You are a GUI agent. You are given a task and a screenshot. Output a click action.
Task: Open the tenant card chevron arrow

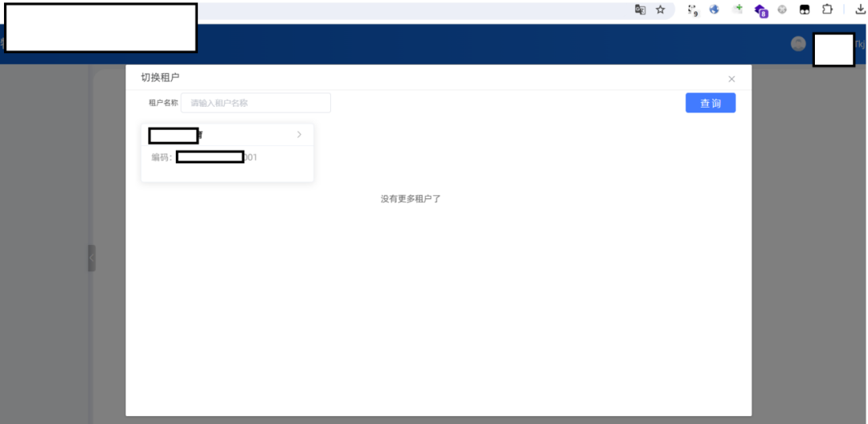(299, 134)
